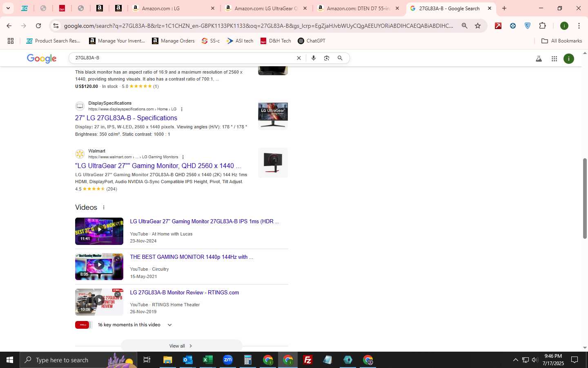This screenshot has width=588, height=368.
Task: Click the Google search query field
Action: coord(184,58)
